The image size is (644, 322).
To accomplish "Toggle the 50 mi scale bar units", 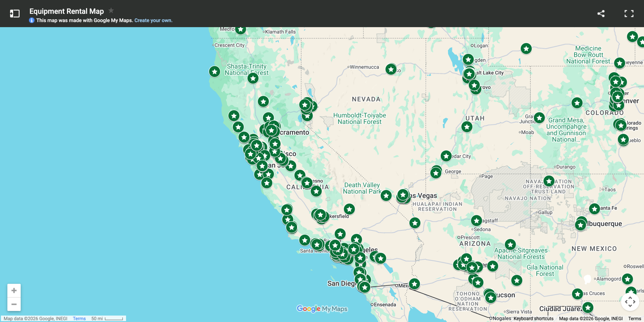I will point(107,318).
